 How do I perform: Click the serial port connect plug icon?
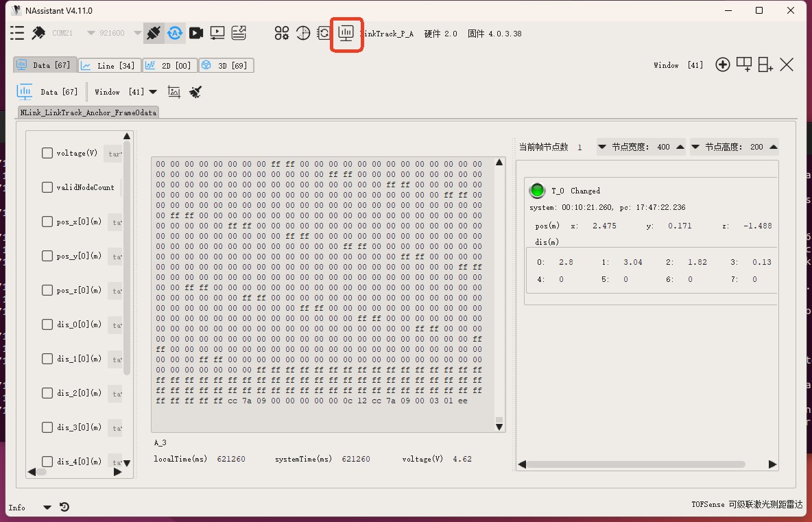tap(154, 33)
